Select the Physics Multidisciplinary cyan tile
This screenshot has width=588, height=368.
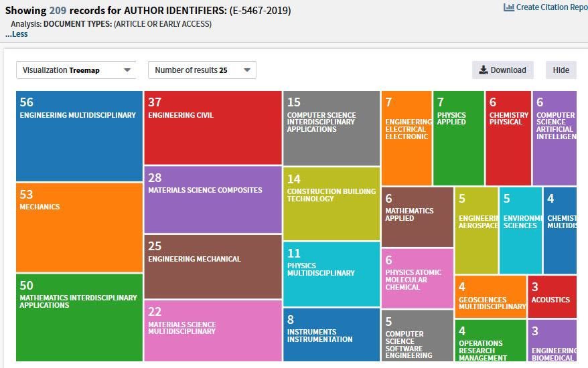[331, 274]
